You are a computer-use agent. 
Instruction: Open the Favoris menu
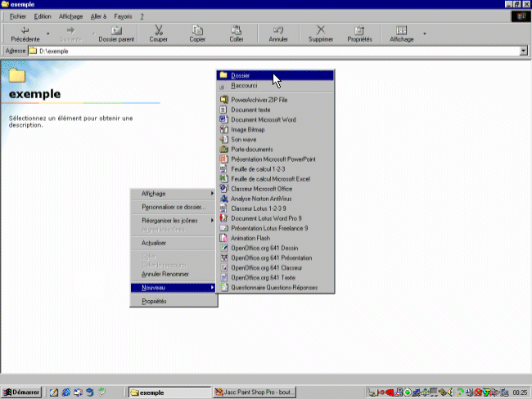pyautogui.click(x=123, y=16)
